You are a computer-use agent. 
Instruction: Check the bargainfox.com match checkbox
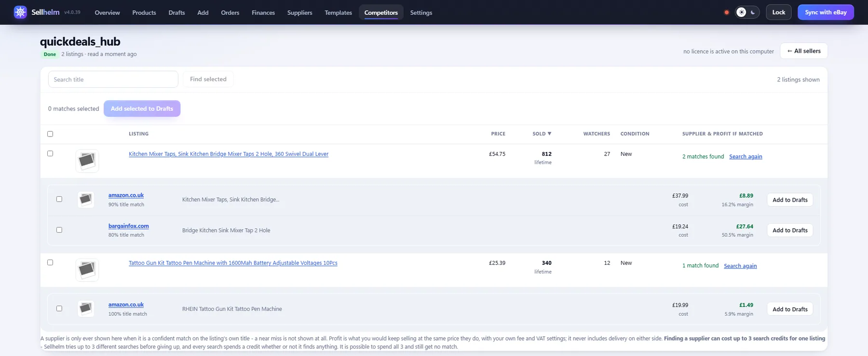[59, 230]
